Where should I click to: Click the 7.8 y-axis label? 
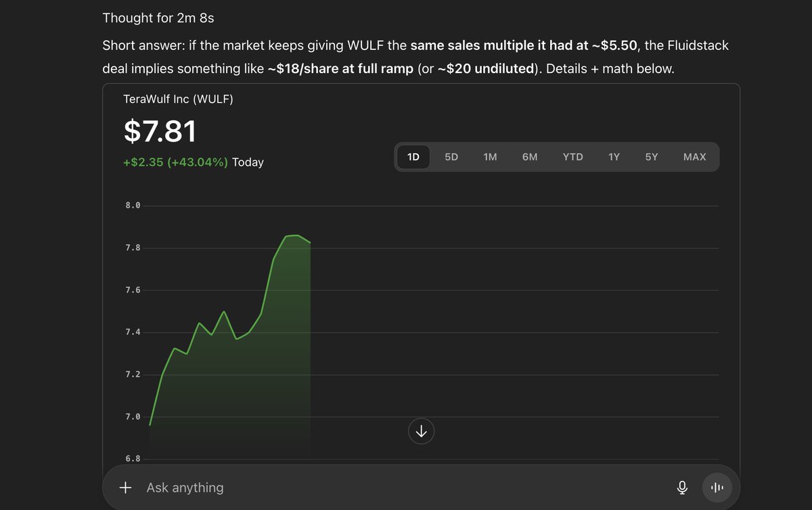[x=133, y=248]
